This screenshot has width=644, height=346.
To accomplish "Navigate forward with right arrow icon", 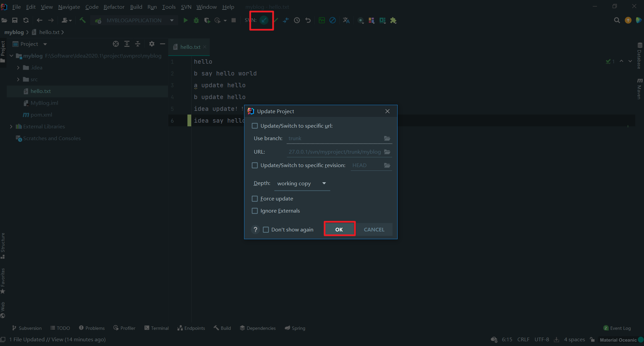I will 51,20.
